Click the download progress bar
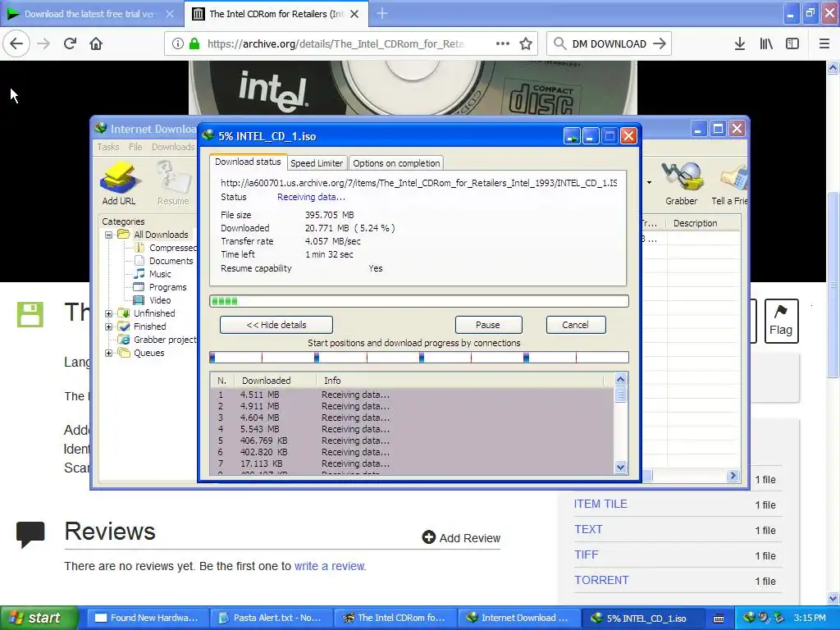Screen dimensions: 840x630 pyautogui.click(x=419, y=301)
